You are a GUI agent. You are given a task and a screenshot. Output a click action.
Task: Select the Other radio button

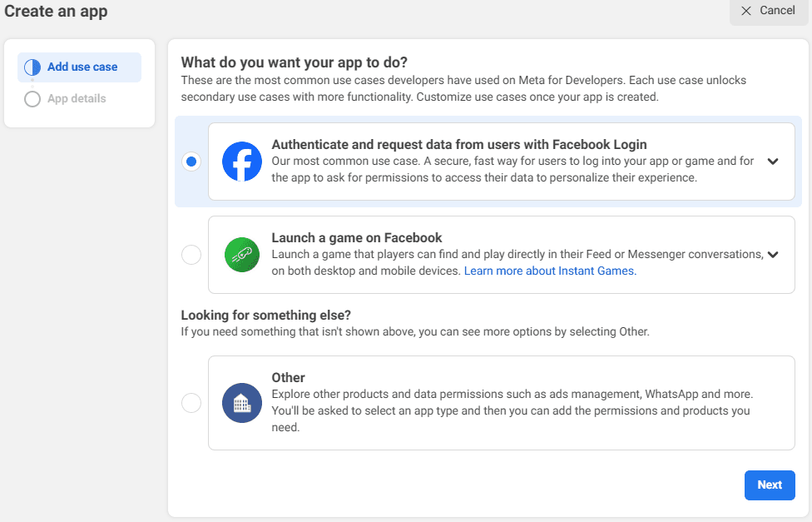[191, 403]
